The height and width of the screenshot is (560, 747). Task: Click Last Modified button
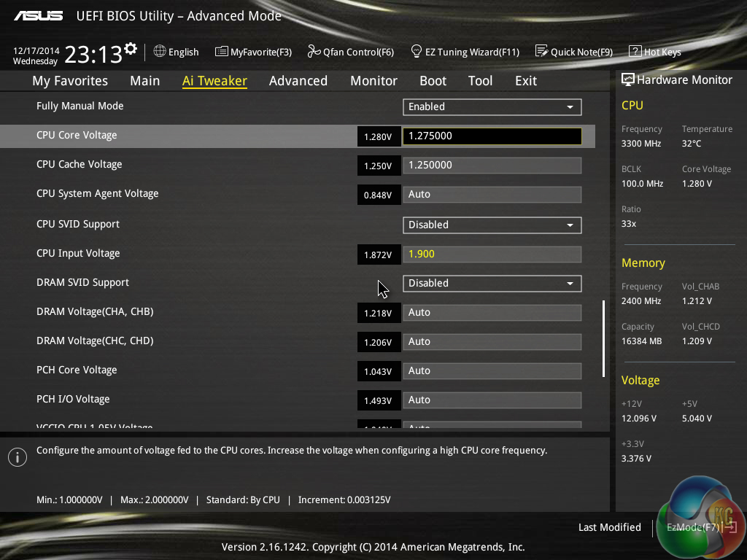point(609,527)
